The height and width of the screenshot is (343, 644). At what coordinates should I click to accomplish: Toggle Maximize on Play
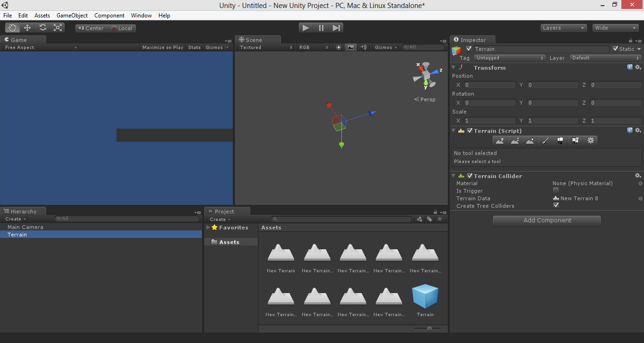click(163, 47)
